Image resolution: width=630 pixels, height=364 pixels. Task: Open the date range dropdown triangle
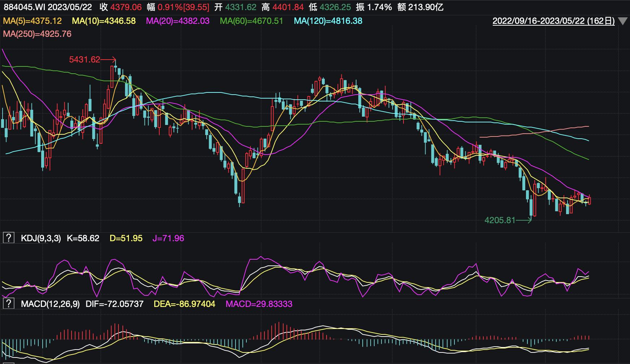point(622,21)
